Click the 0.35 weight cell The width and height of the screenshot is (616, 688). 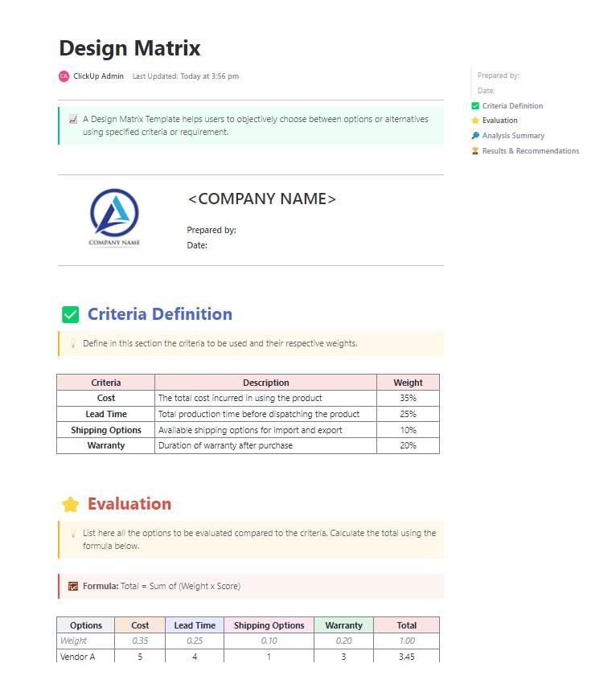point(140,641)
